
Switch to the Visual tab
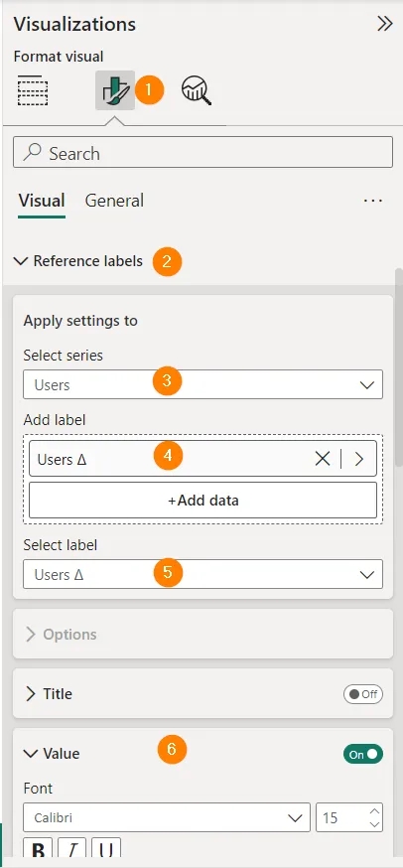coord(42,201)
